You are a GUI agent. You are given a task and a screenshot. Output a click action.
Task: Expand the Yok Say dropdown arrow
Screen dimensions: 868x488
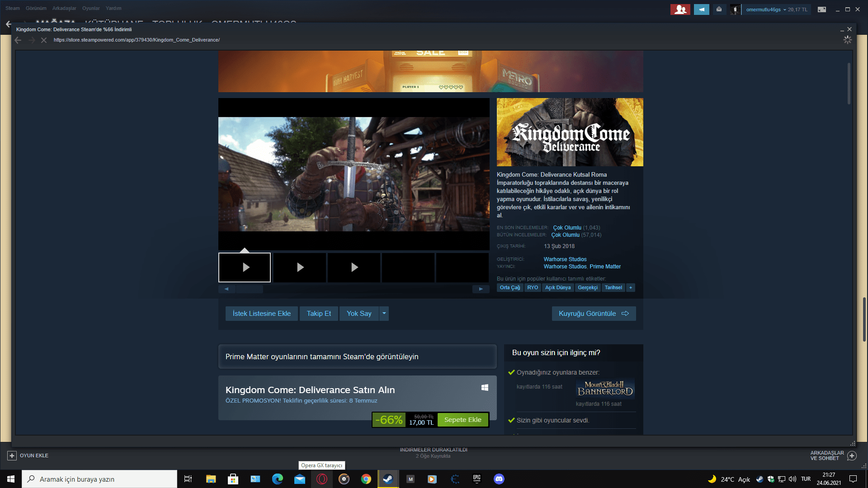(384, 314)
